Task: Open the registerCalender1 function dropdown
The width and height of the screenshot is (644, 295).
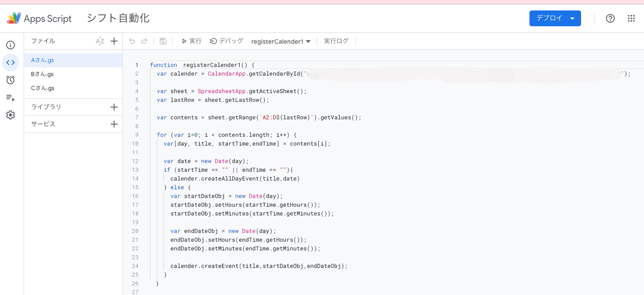Action: [281, 42]
